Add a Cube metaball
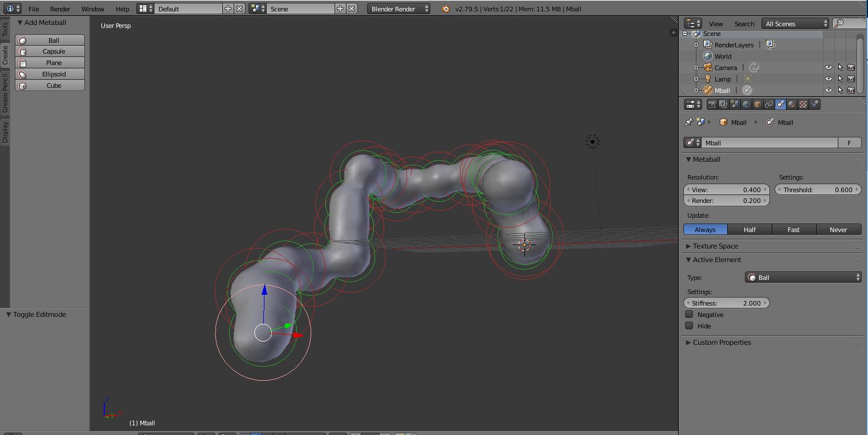This screenshot has height=435, width=868. (50, 86)
